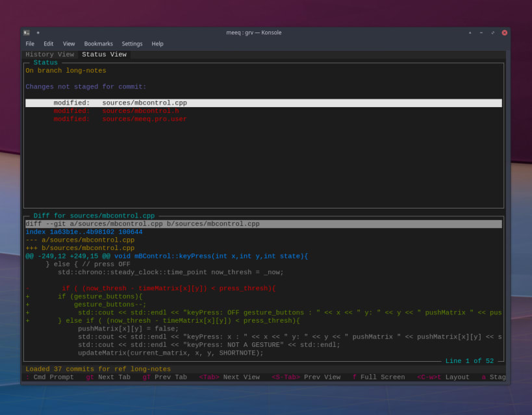Image resolution: width=532 pixels, height=415 pixels.
Task: Select the Status View tab
Action: pyautogui.click(x=104, y=55)
